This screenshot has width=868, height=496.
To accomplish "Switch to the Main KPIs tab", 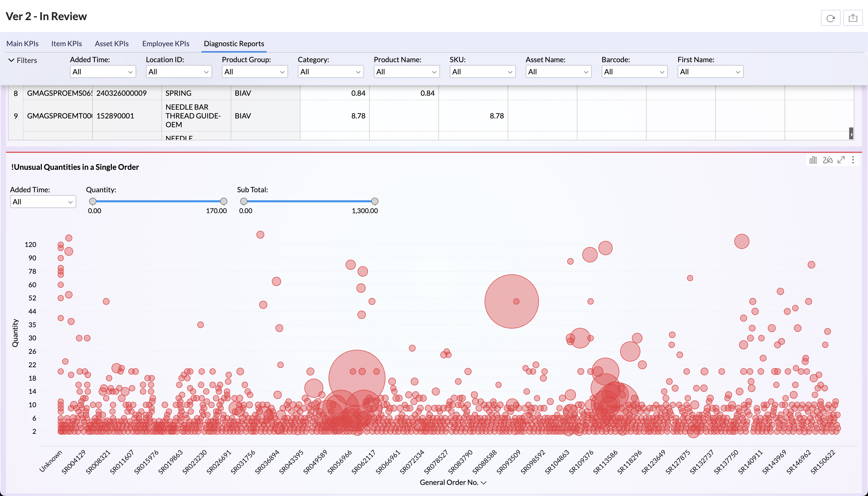I will click(22, 44).
